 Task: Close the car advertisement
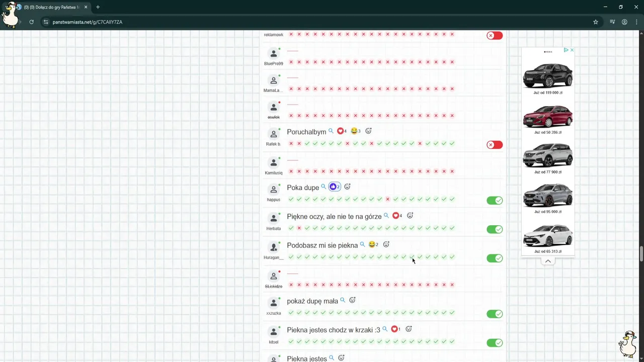click(572, 50)
